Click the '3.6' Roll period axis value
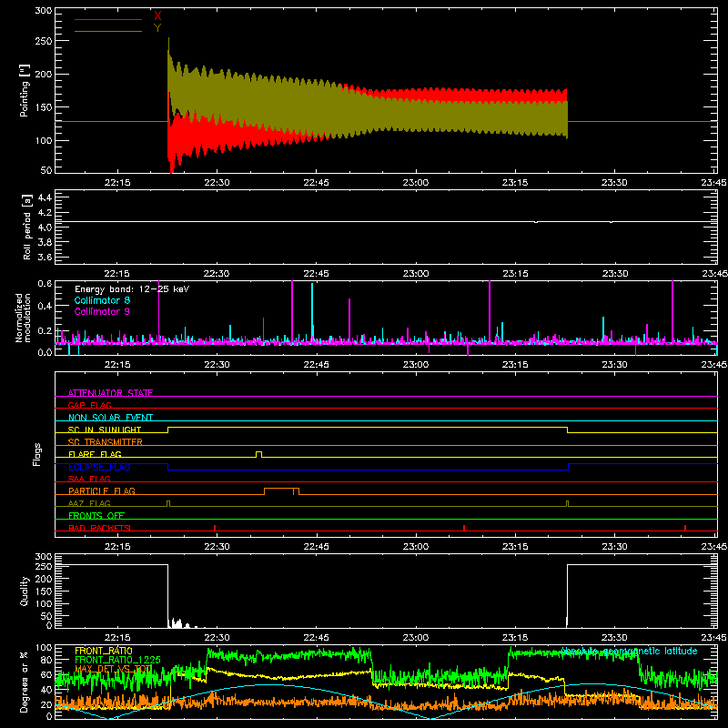The height and width of the screenshot is (728, 728). tap(45, 257)
